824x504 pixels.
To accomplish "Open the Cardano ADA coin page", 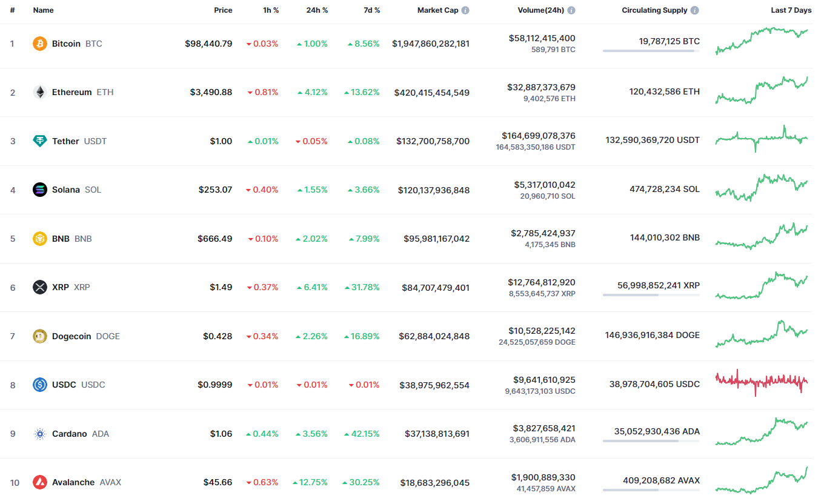I will point(70,434).
